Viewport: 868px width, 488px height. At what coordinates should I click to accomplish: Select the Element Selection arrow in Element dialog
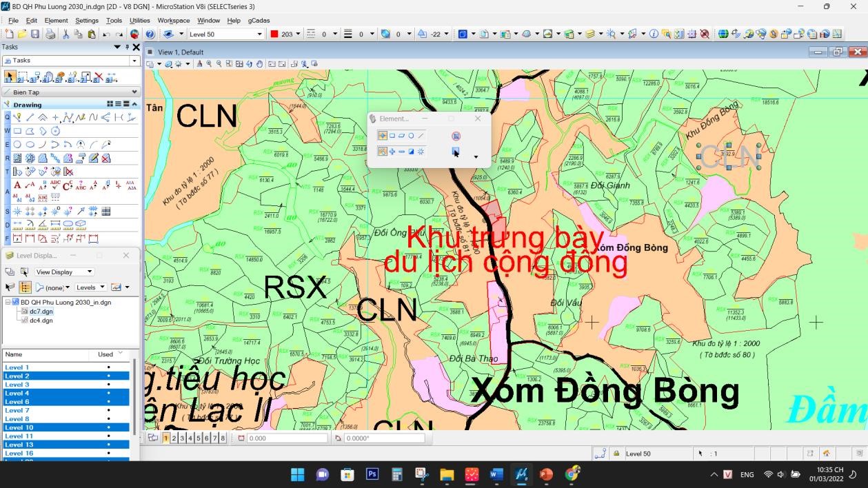383,136
